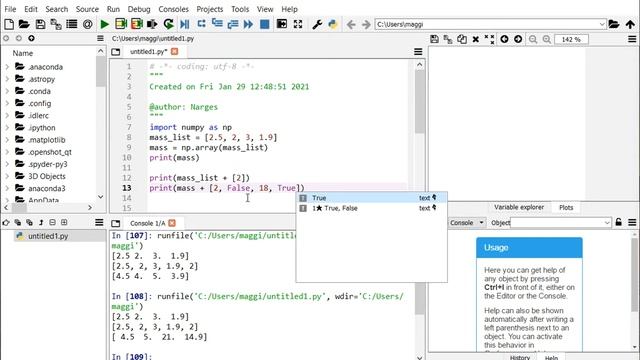This screenshot has width=640, height=360.
Task: Open the Help Object combo box
Action: pos(560,222)
